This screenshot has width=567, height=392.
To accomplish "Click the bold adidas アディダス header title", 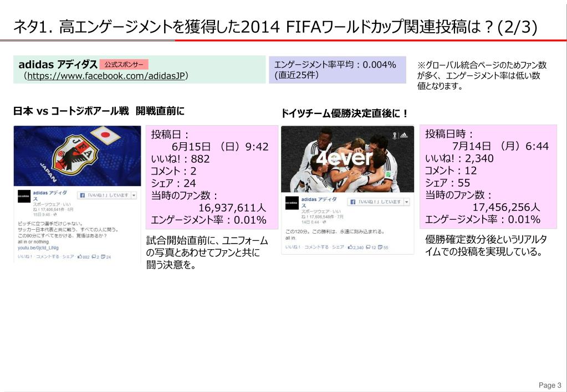I will click(58, 64).
